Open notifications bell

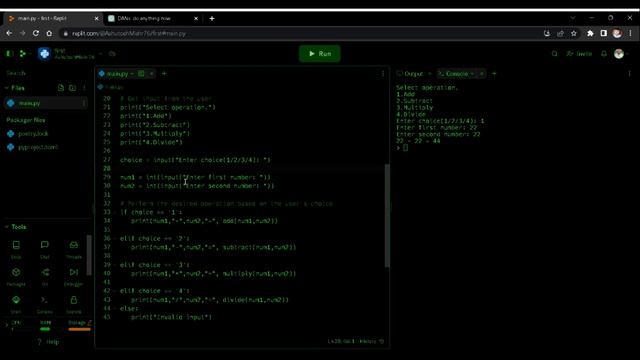tap(604, 53)
